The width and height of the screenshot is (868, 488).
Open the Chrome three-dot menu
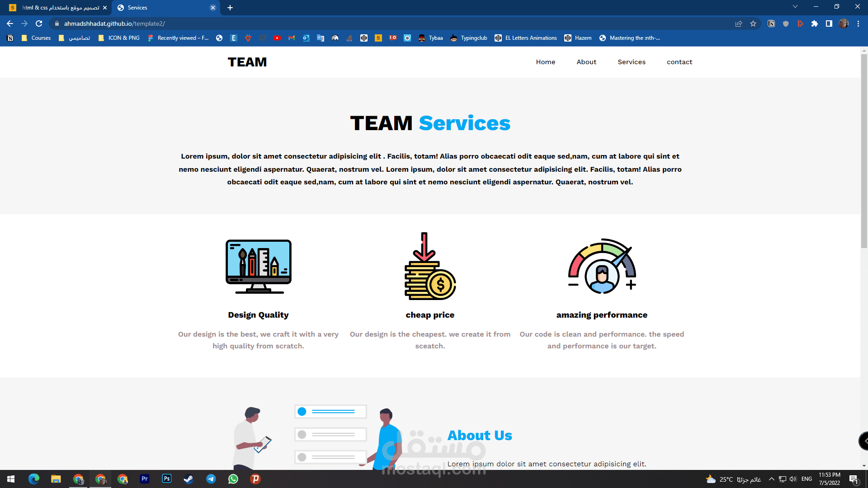coord(859,23)
